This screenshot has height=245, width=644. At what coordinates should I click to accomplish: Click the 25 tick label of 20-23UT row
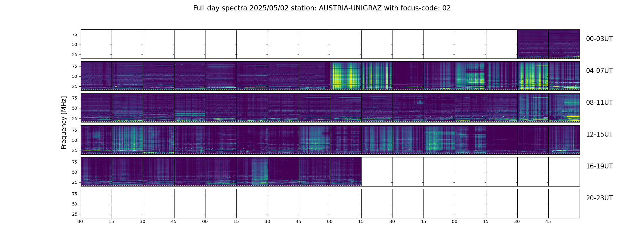(75, 214)
